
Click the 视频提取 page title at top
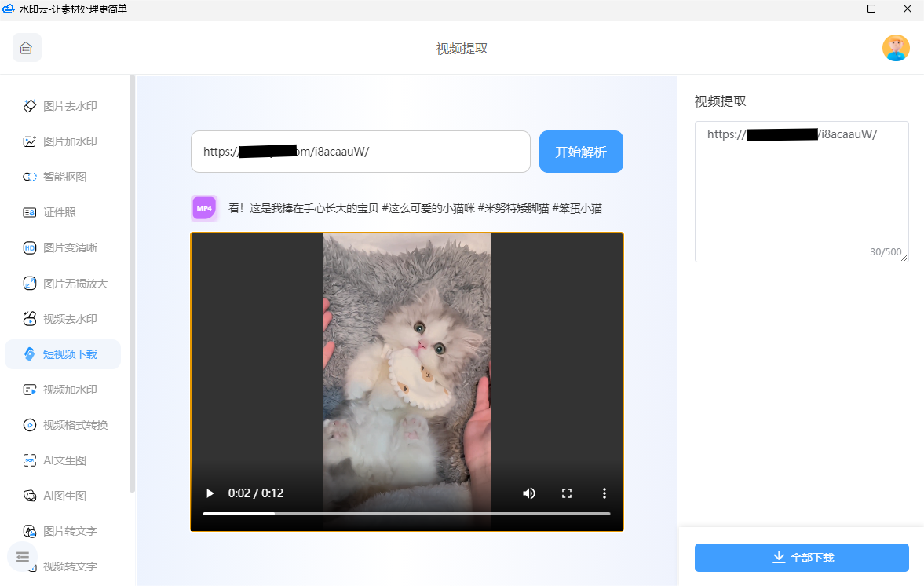[x=462, y=49]
